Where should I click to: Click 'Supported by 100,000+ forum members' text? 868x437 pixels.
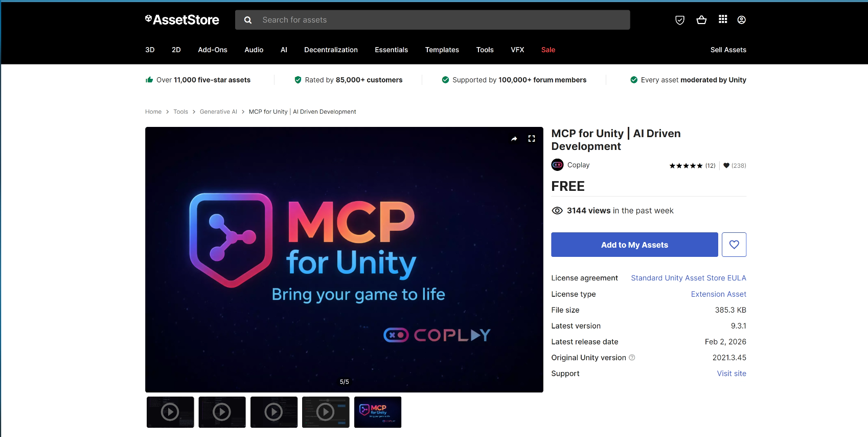(519, 80)
